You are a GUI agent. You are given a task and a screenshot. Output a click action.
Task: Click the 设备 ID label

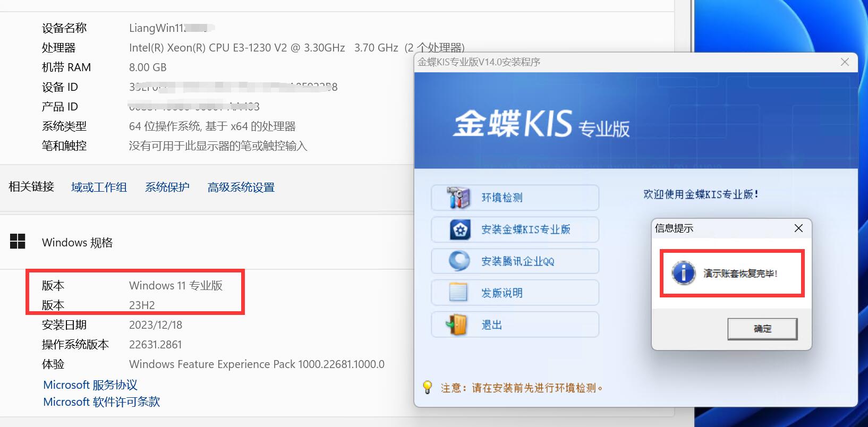pos(60,87)
